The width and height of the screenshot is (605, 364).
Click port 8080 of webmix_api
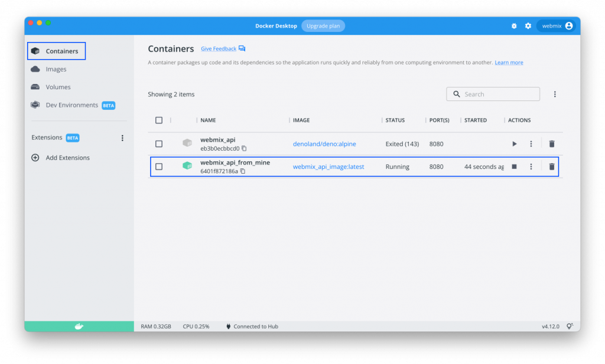pos(437,144)
